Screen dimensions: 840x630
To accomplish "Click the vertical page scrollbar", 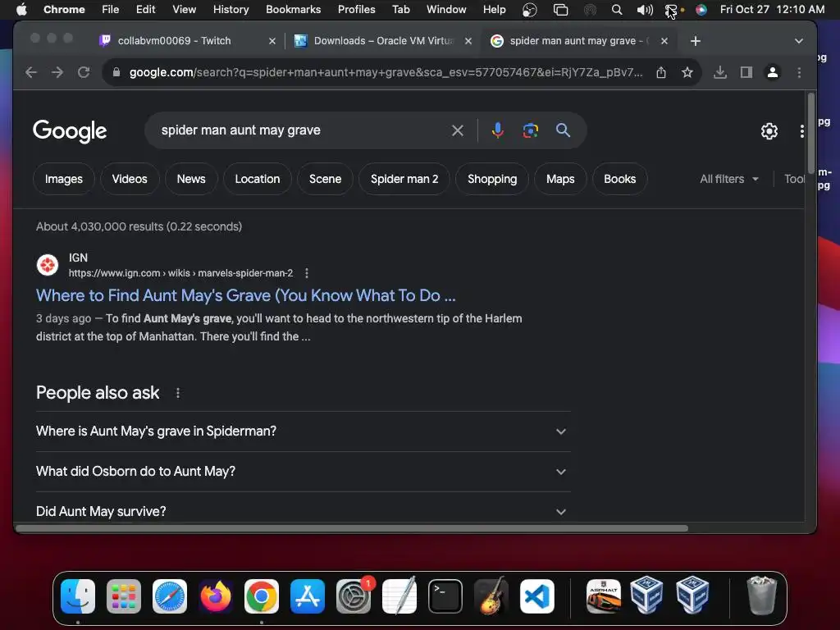I will pos(811,133).
